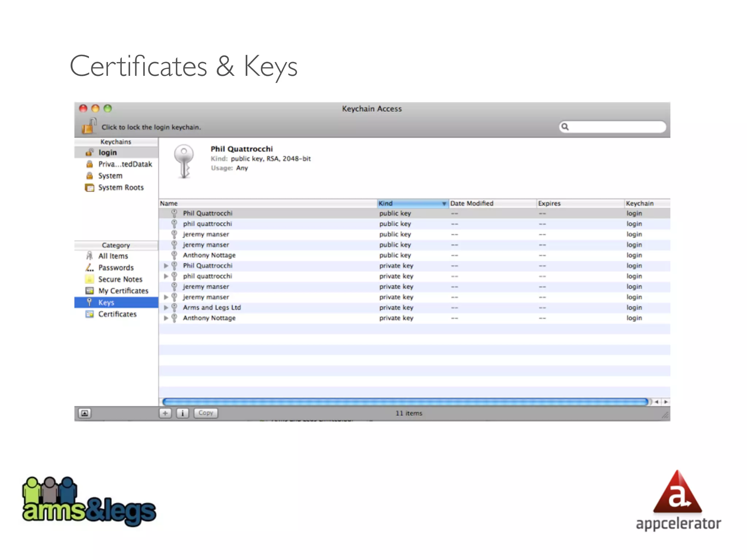Expand the Anthony Nottage private key
The image size is (747, 560).
coord(166,318)
